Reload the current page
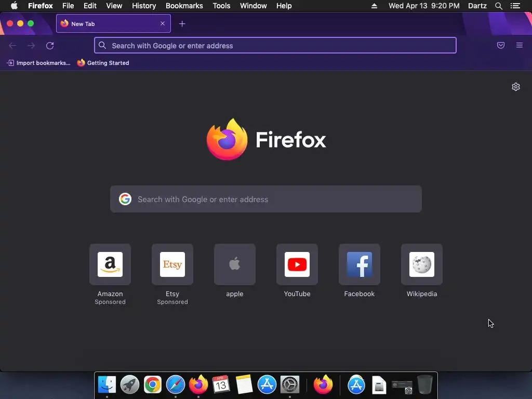The image size is (532, 399). tap(50, 46)
